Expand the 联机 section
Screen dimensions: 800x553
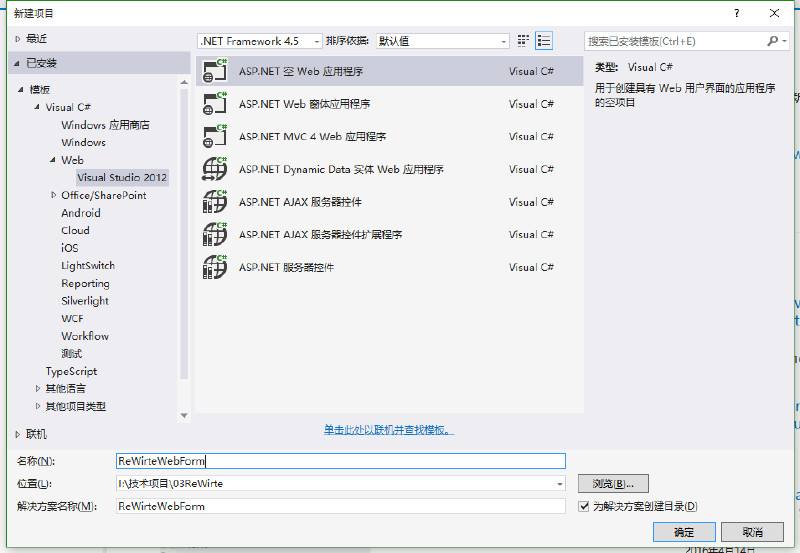click(17, 434)
